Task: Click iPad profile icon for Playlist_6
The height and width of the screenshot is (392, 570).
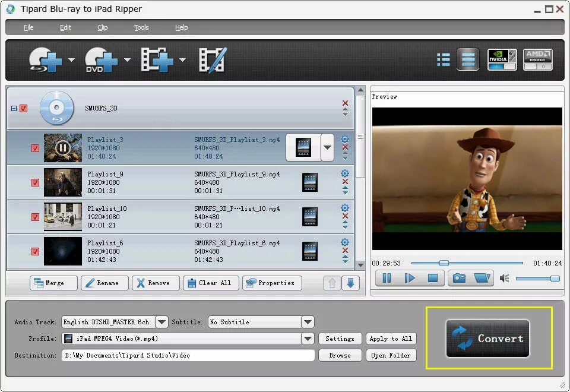Action: (310, 251)
